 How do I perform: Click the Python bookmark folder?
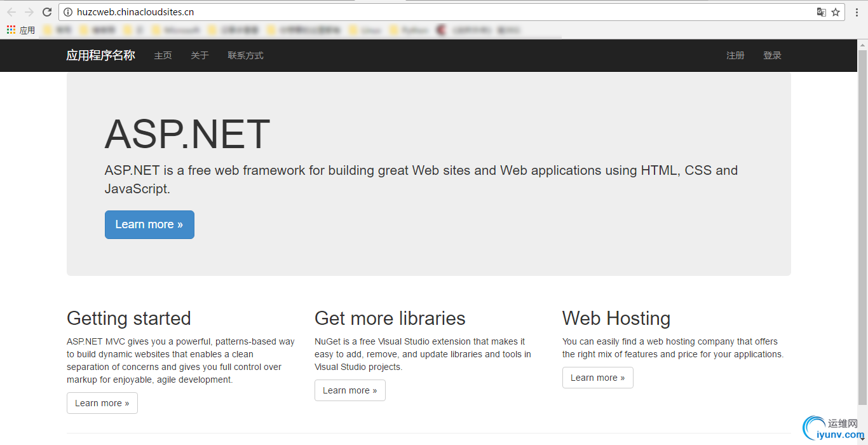409,30
